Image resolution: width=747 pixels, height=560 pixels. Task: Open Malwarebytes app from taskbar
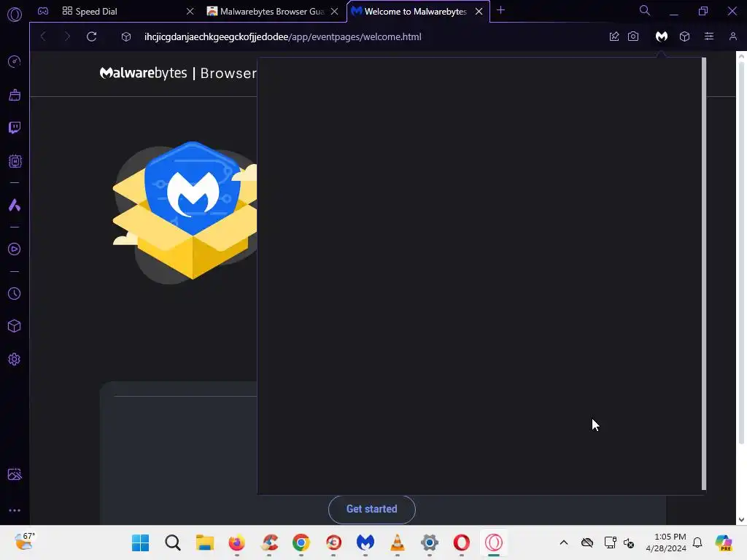pyautogui.click(x=365, y=542)
